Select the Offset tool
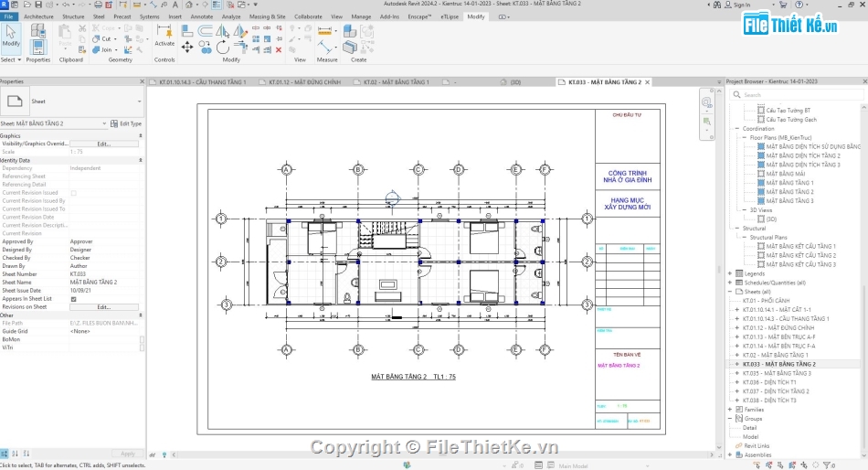The image size is (868, 470). coord(205,31)
